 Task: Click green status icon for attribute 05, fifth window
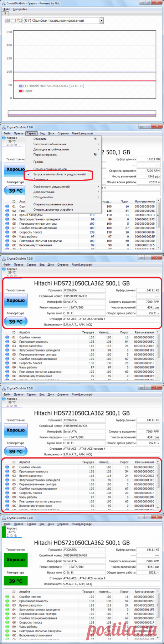click(7, 614)
